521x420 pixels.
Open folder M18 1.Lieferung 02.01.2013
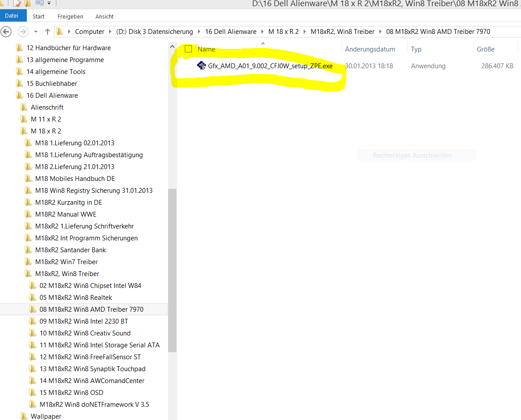[x=74, y=143]
